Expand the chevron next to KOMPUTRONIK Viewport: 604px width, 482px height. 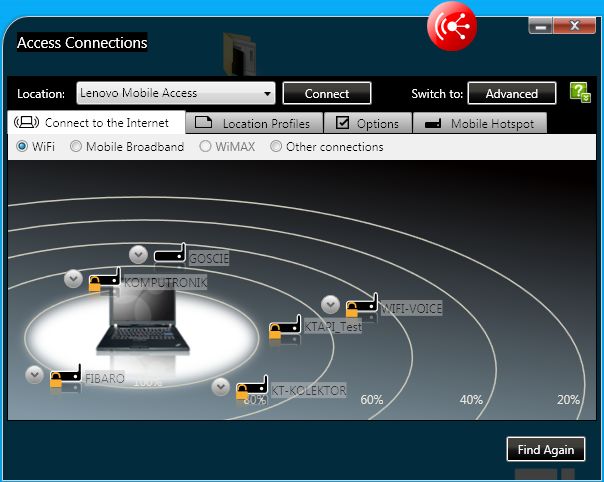click(x=73, y=279)
